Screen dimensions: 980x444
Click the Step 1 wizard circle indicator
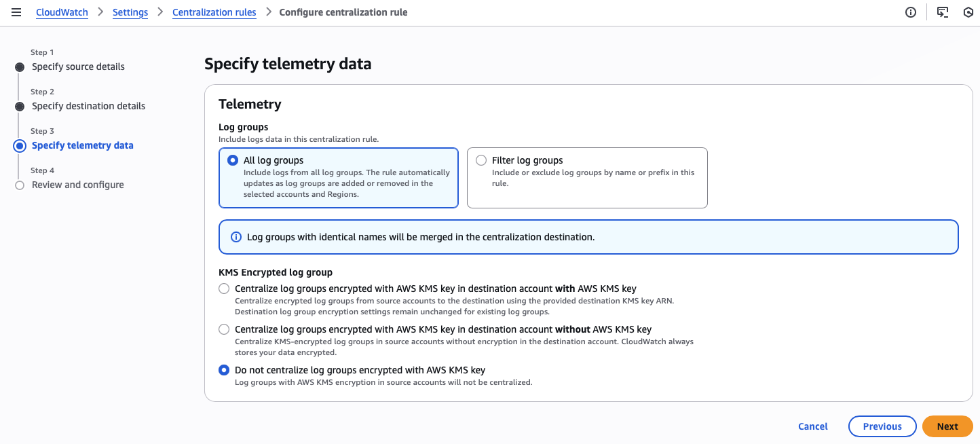click(20, 67)
